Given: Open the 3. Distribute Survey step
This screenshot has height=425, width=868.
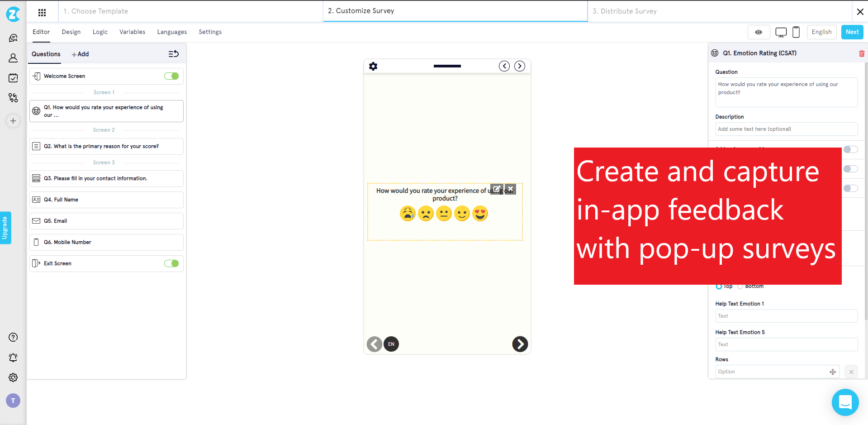Looking at the screenshot, I should 624,11.
